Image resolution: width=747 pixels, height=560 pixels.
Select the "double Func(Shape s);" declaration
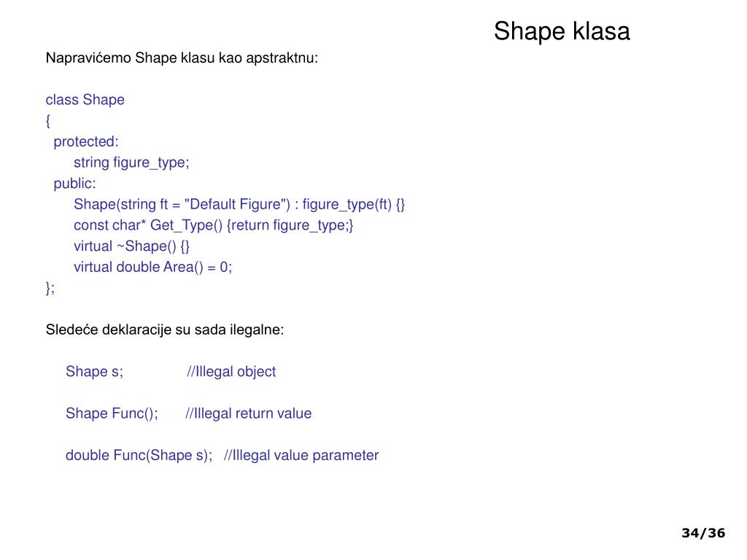(x=139, y=455)
